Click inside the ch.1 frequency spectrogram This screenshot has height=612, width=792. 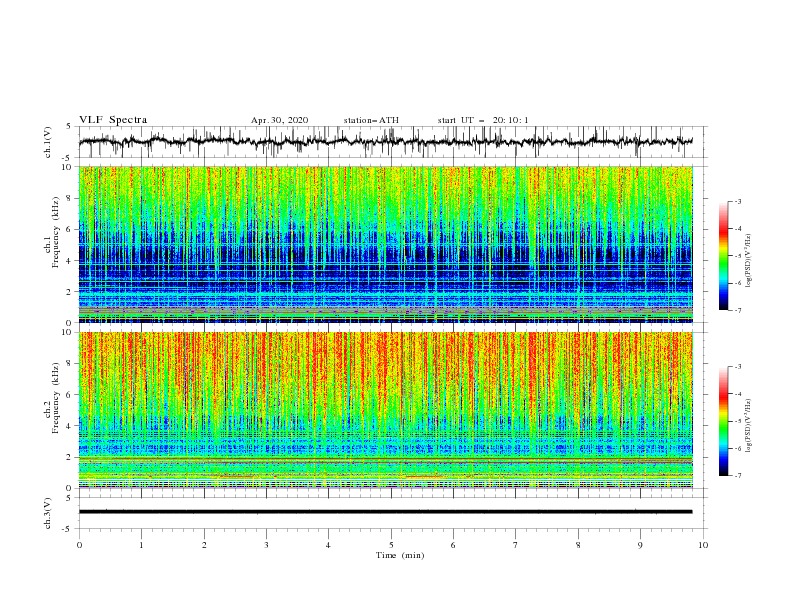pyautogui.click(x=386, y=244)
